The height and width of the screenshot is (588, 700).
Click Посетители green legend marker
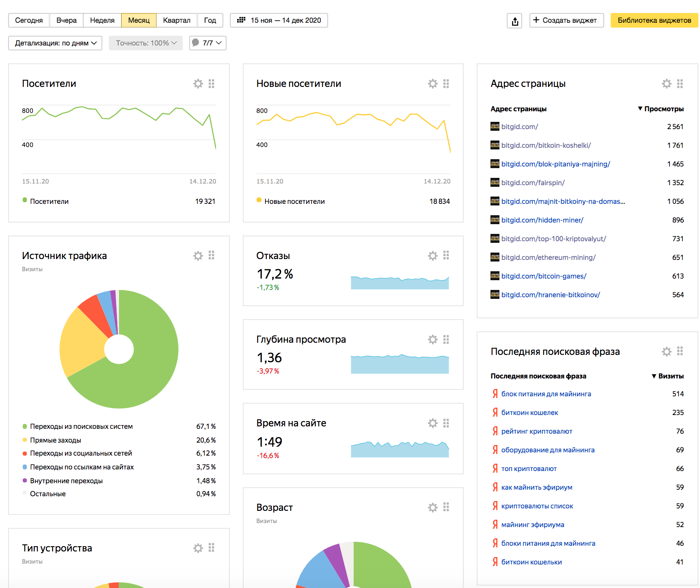(25, 200)
